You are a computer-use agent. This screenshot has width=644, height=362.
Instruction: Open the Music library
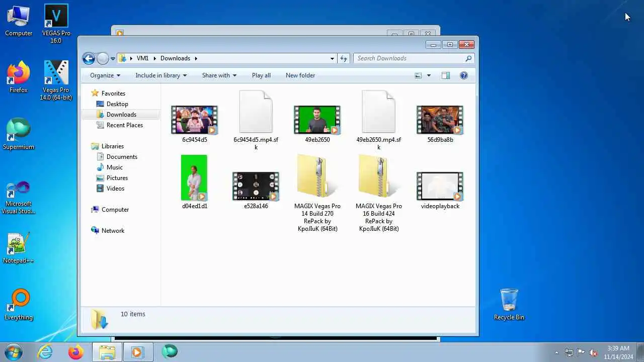pyautogui.click(x=114, y=167)
